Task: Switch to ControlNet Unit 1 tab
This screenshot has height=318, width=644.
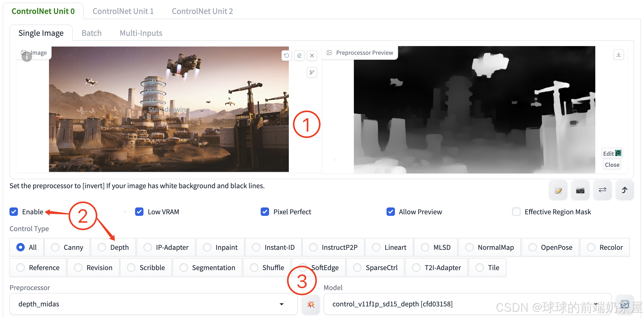Action: (123, 11)
